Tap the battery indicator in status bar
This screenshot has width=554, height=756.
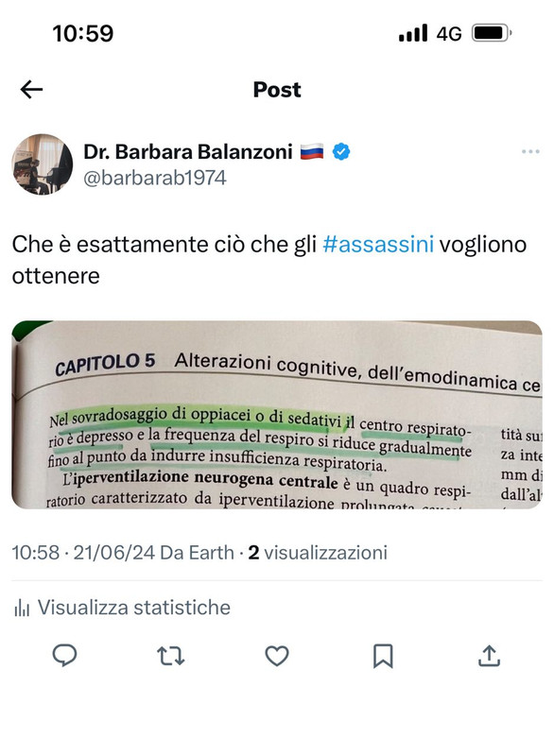coord(492,33)
